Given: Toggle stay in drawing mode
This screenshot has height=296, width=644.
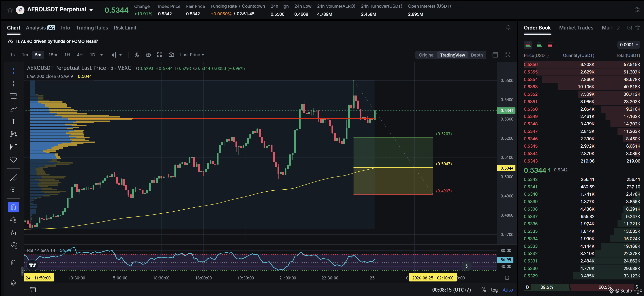Looking at the screenshot, I should (14, 220).
